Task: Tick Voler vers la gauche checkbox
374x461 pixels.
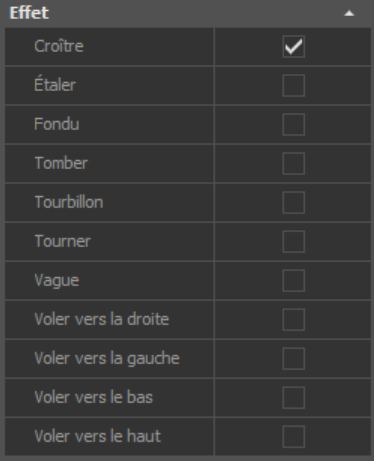Action: (x=293, y=358)
